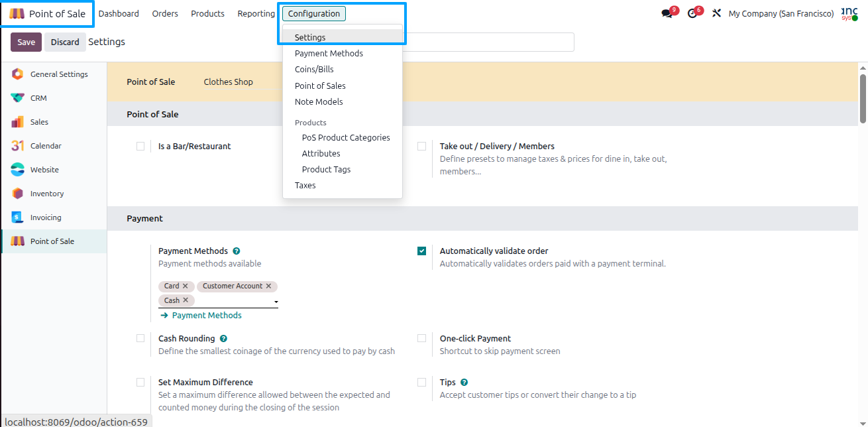Screen dimensions: 868x427
Task: Open General Settings in sidebar
Action: click(54, 74)
